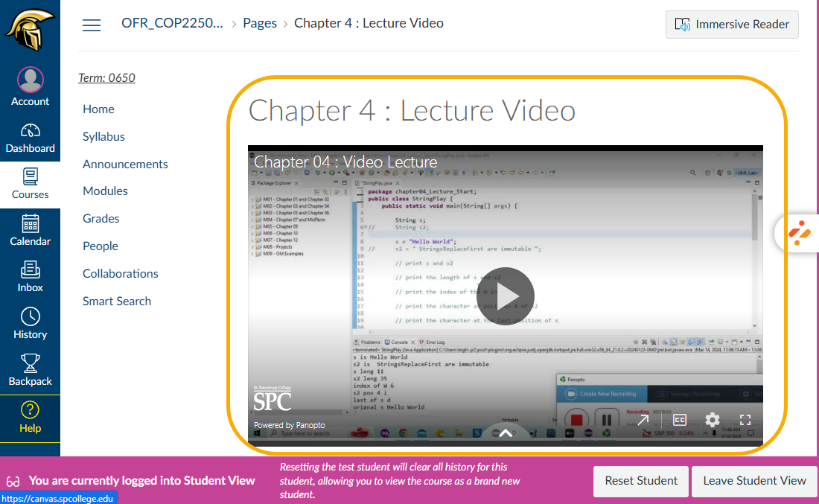Launch Immersive Reader
819x504 pixels.
[732, 25]
